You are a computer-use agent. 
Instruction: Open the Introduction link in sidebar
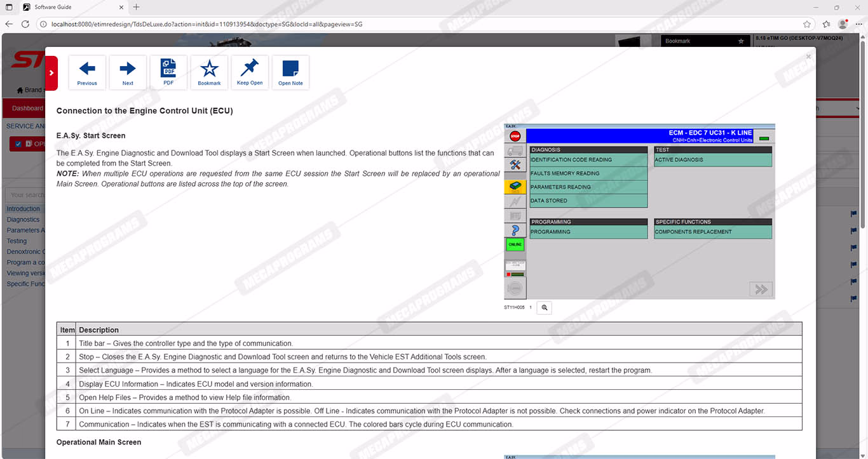tap(24, 209)
